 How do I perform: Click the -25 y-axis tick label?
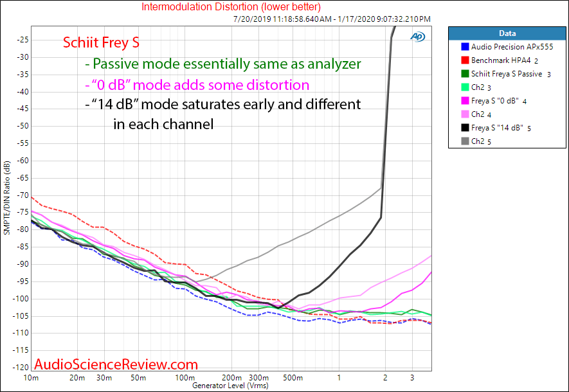click(x=23, y=40)
